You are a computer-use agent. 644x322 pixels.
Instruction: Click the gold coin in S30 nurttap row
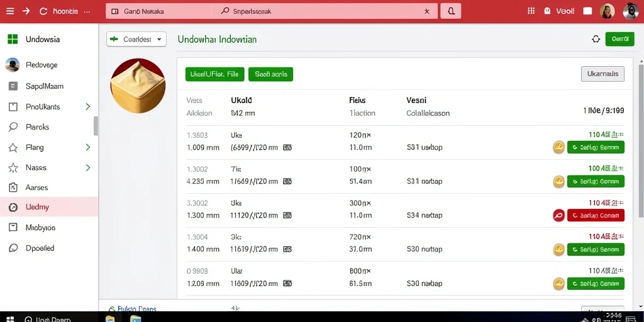pos(558,249)
